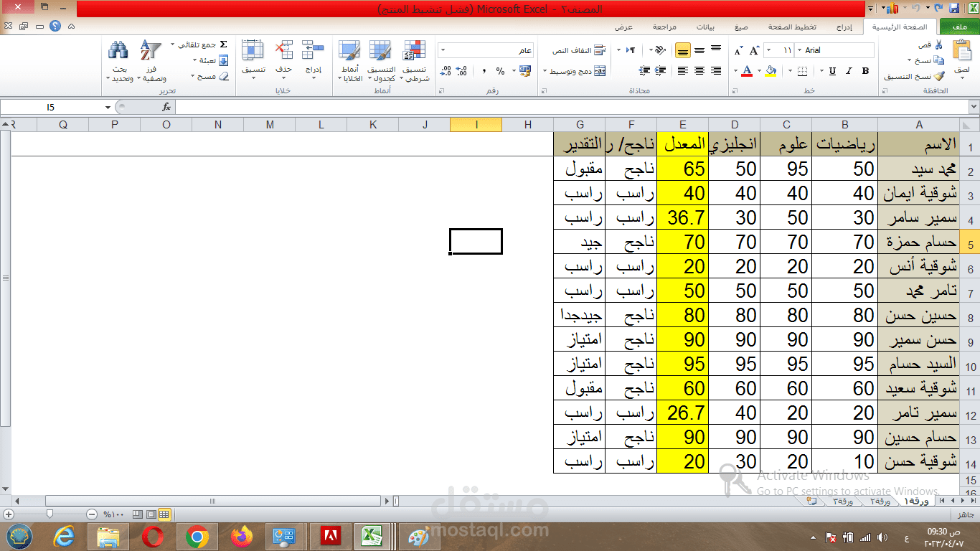Switch to the Review (مراجعة) tab

coord(664,27)
